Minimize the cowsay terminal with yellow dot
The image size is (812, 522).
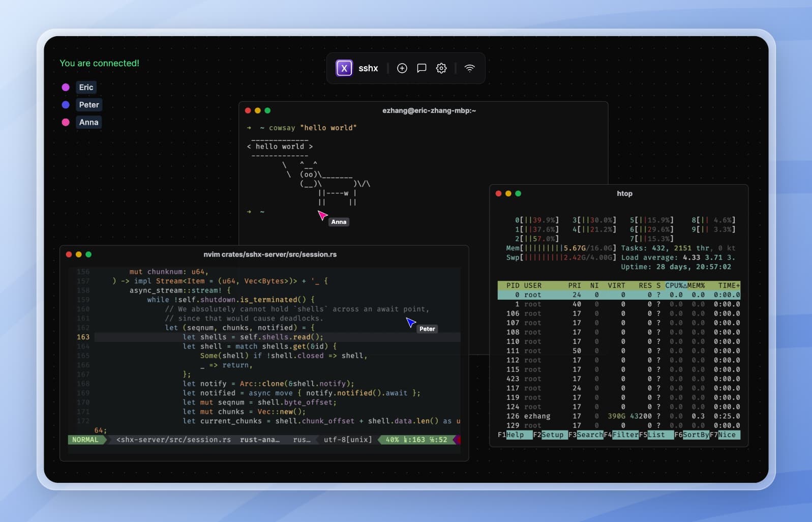pyautogui.click(x=258, y=110)
